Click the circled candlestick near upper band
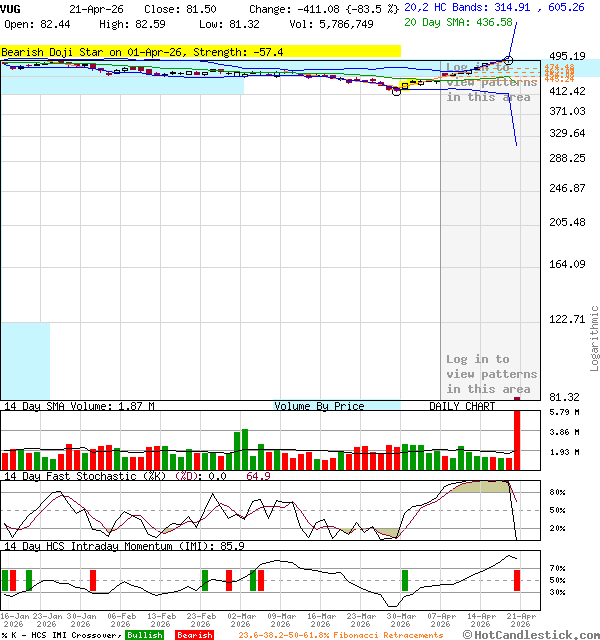 click(508, 61)
